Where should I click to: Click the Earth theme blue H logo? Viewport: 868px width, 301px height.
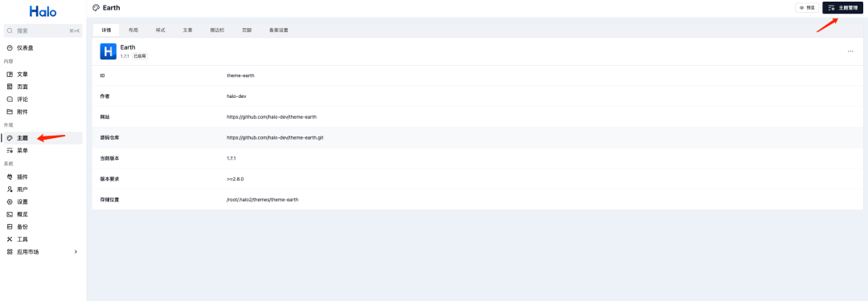(x=108, y=51)
